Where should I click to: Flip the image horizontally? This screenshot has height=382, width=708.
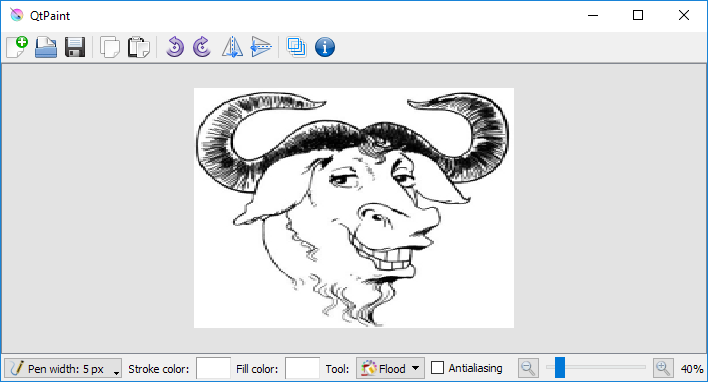pyautogui.click(x=233, y=47)
